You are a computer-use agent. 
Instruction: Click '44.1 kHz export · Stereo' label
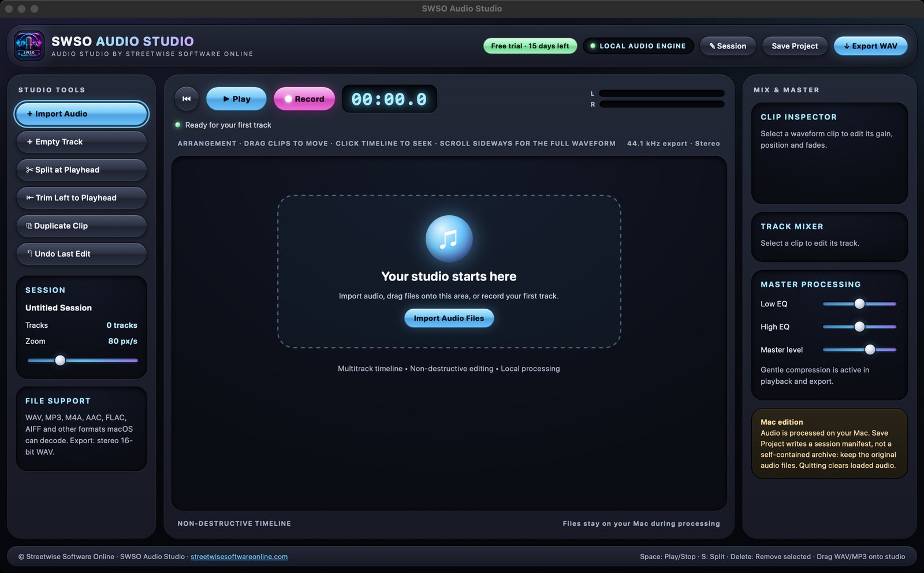673,144
